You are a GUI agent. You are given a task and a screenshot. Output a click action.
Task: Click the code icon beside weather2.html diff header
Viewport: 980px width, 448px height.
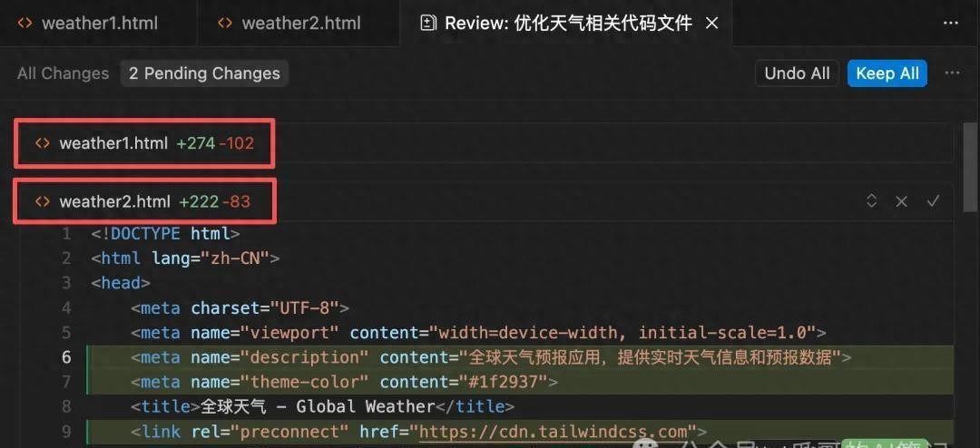click(x=42, y=201)
